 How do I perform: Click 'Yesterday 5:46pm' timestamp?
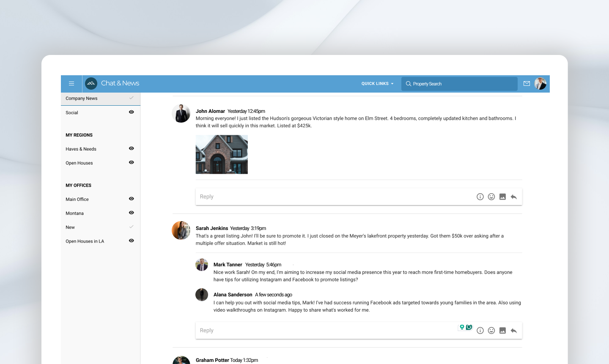pyautogui.click(x=263, y=265)
